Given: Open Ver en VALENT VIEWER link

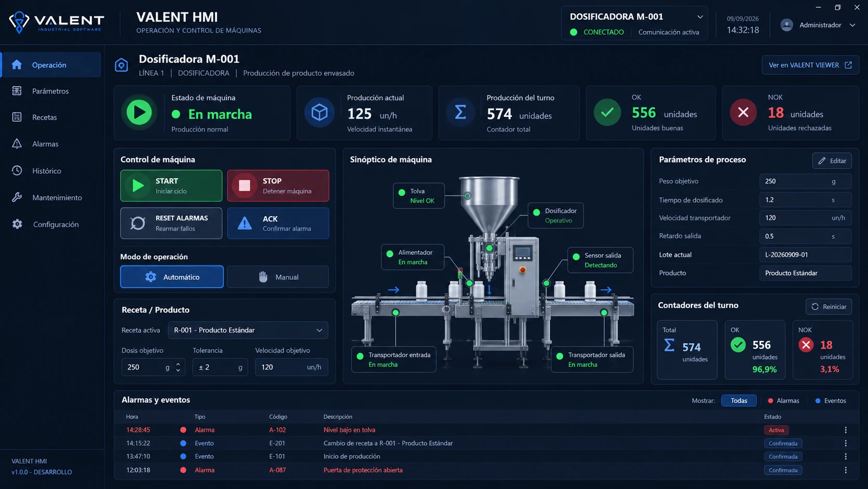Looking at the screenshot, I should (810, 65).
